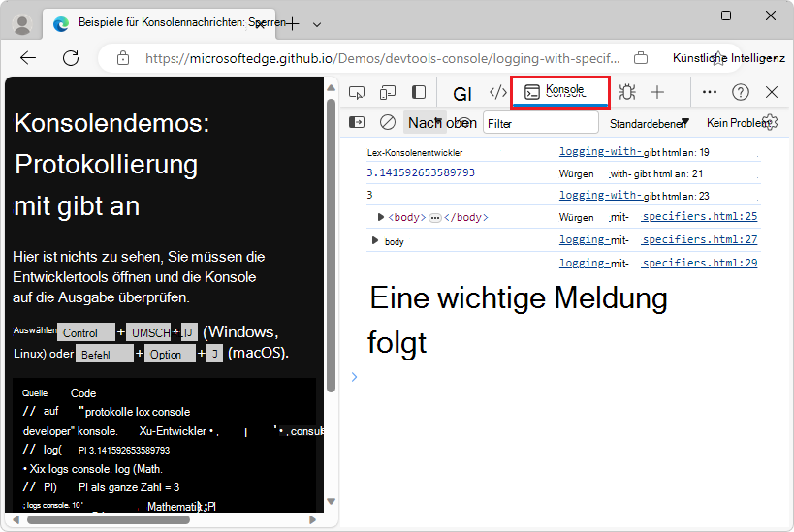
Task: Maximize the browser window
Action: tap(725, 16)
